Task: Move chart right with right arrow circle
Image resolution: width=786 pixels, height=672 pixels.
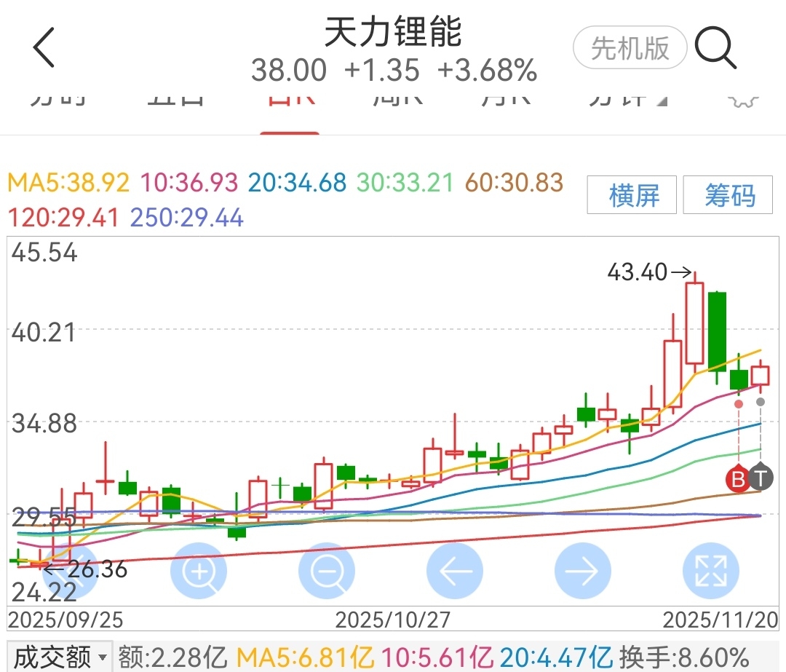Action: pyautogui.click(x=583, y=571)
